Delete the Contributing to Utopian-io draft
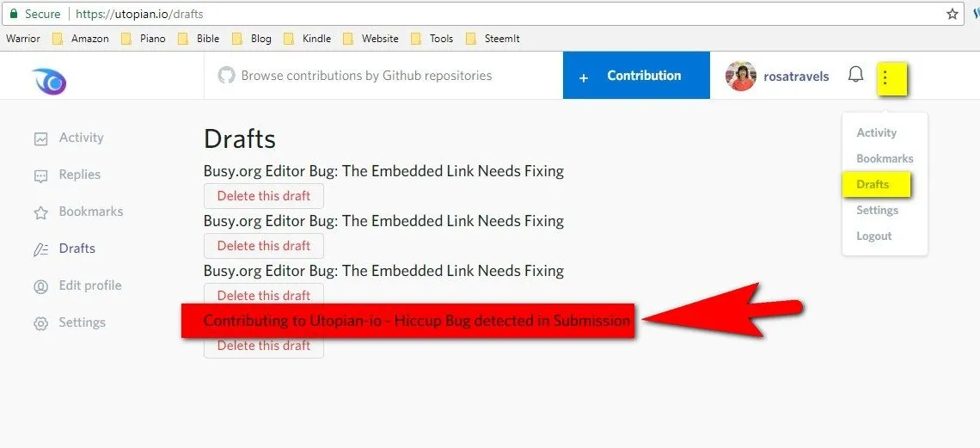The width and height of the screenshot is (980, 448). [x=264, y=347]
